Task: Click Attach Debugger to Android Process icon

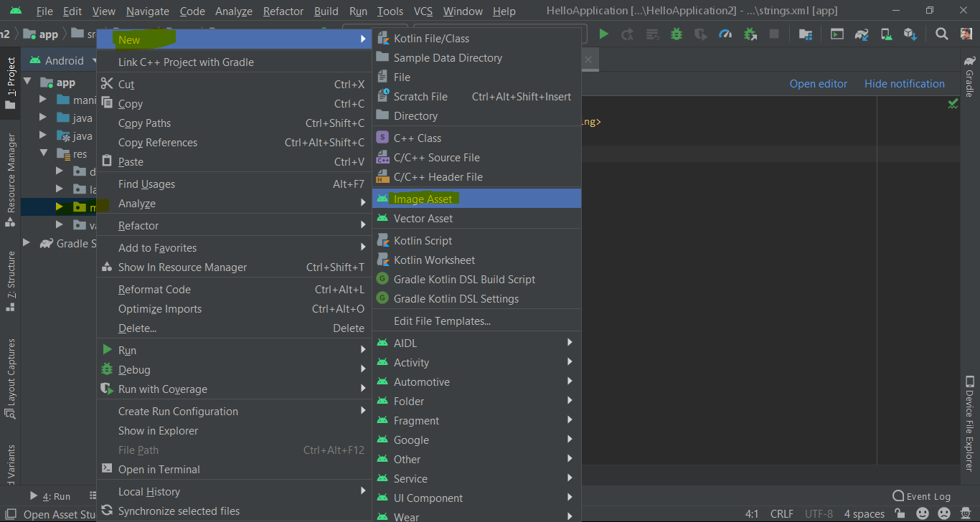Action: pyautogui.click(x=750, y=34)
